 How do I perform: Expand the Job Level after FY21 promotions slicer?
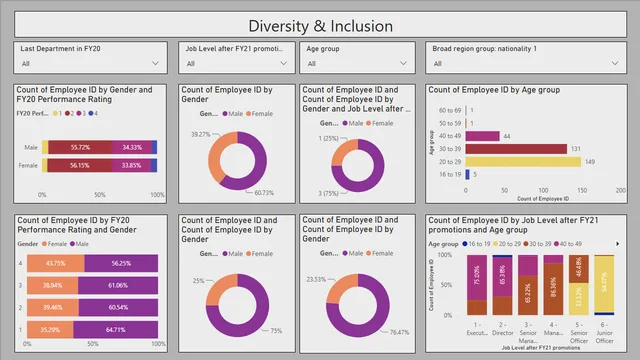click(x=237, y=63)
